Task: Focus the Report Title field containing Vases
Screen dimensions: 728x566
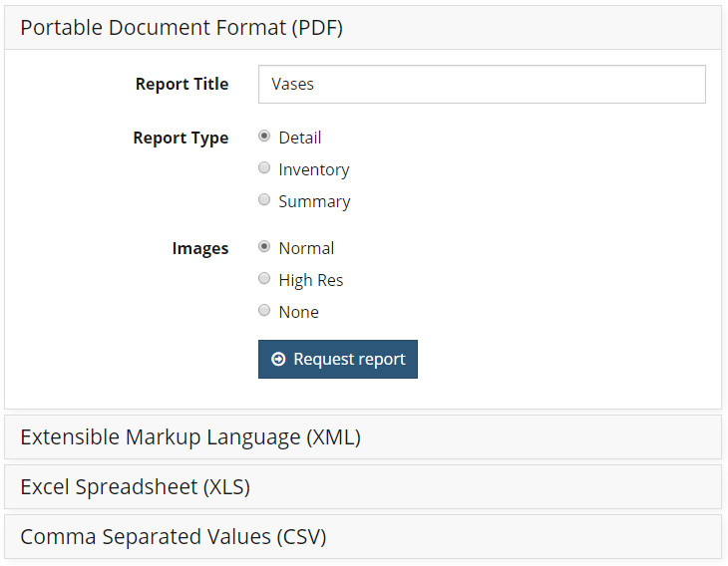Action: [x=482, y=84]
